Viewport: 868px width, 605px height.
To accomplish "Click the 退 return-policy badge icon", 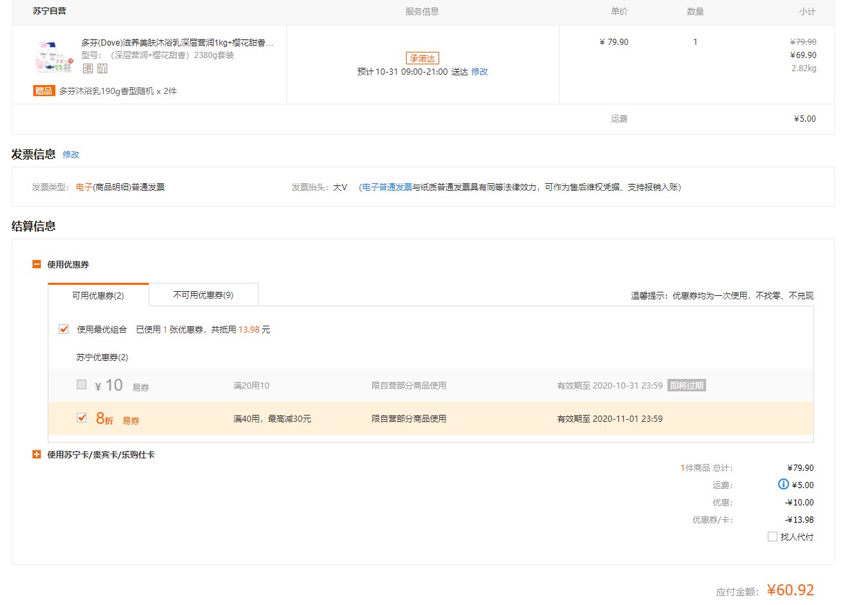I will pos(87,68).
